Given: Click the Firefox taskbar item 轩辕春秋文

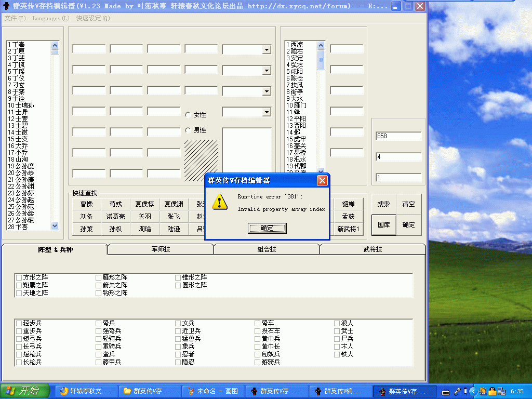Looking at the screenshot, I should tap(85, 391).
